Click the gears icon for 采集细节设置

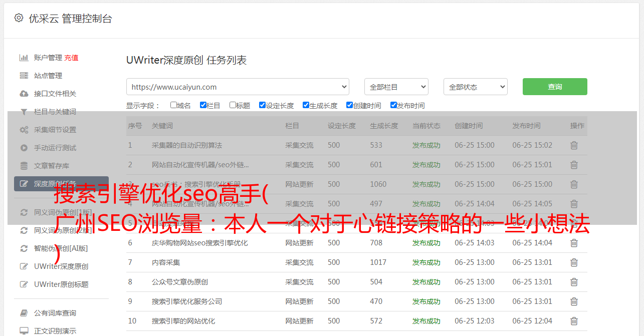point(24,130)
